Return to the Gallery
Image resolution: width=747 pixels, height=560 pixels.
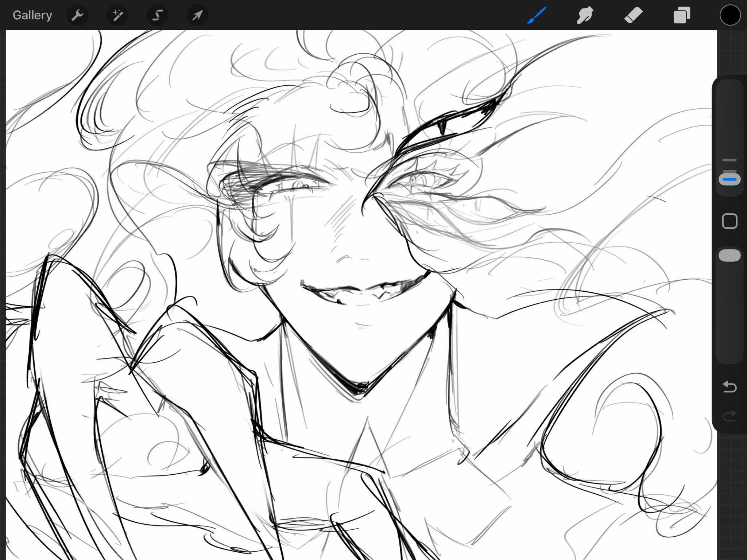click(32, 15)
